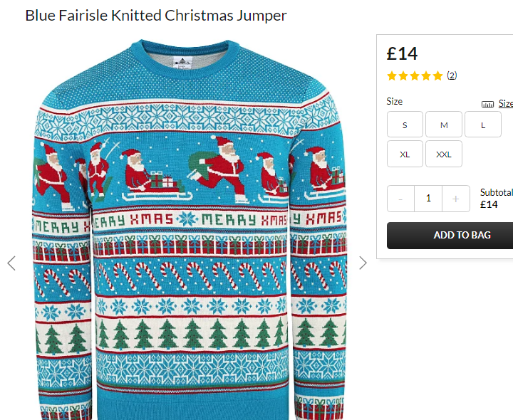Click the size guide ruler icon
Image resolution: width=513 pixels, height=420 pixels.
pos(487,104)
